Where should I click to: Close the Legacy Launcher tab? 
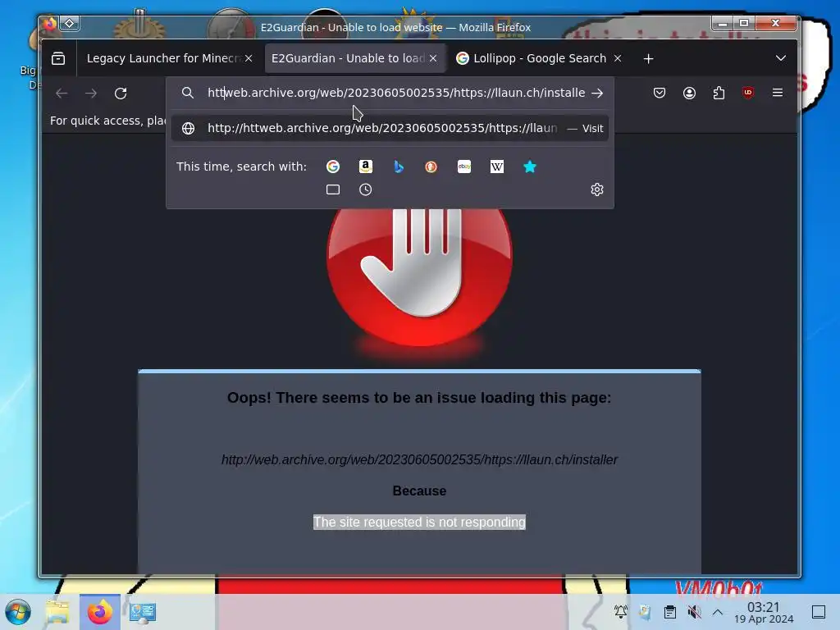tap(249, 58)
